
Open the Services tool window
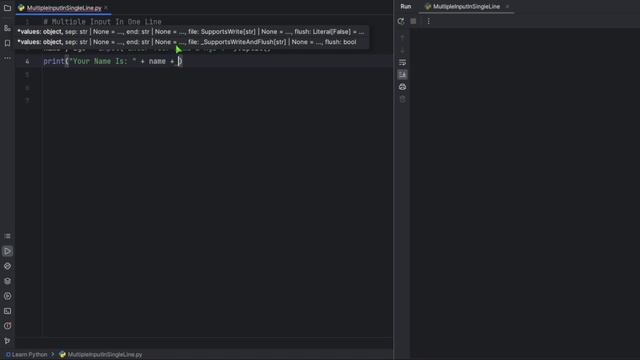(7, 296)
